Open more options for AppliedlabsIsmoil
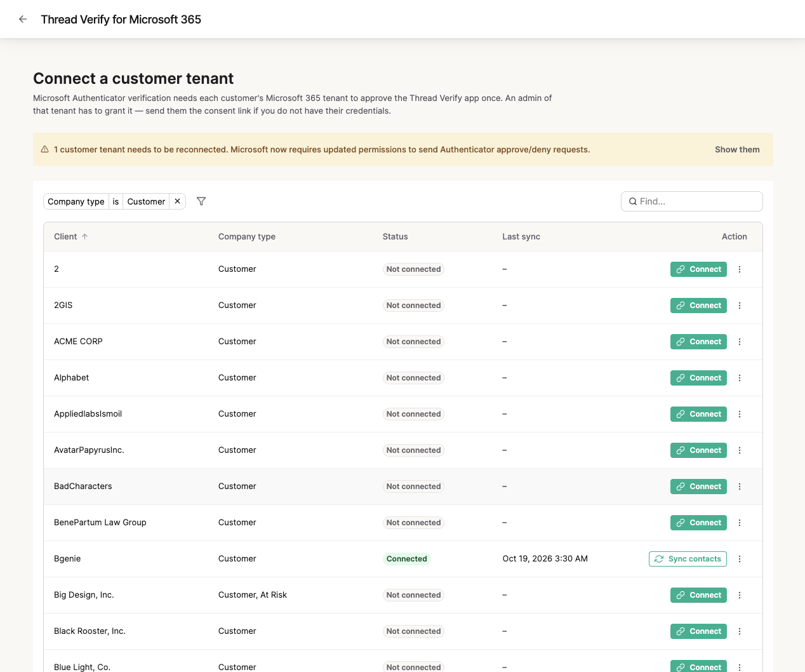The image size is (805, 672). (740, 414)
